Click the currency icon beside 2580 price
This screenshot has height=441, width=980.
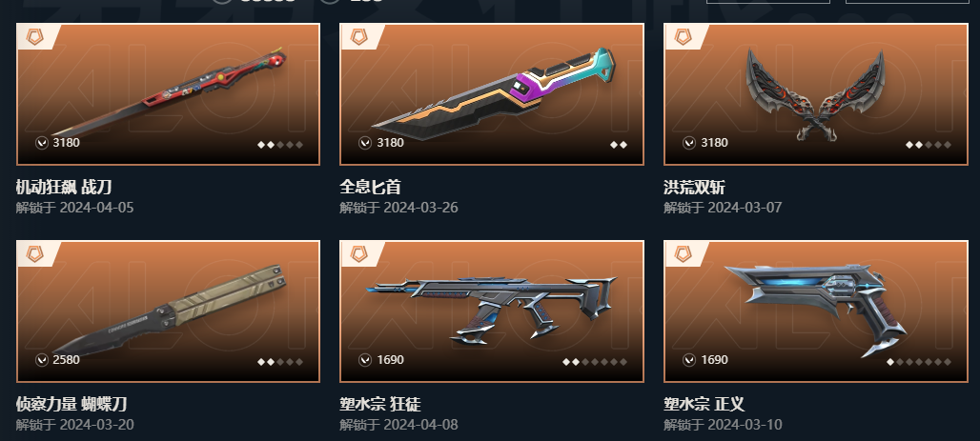(x=42, y=360)
